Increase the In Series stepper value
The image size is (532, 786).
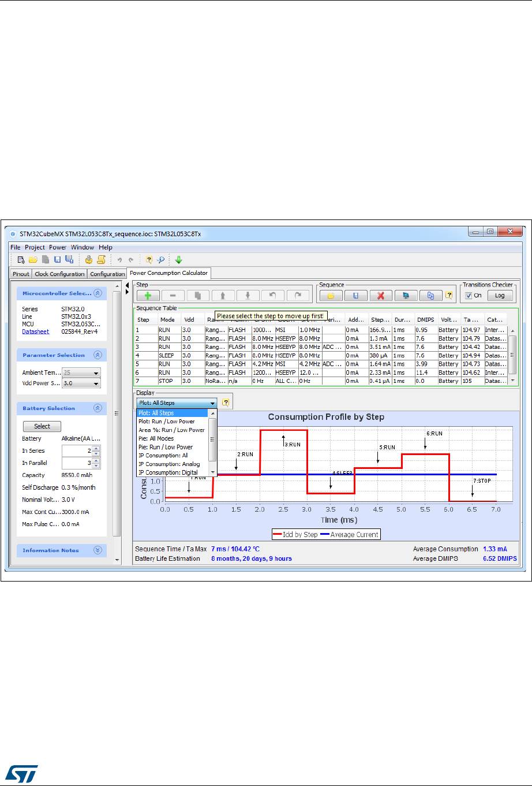pyautogui.click(x=96, y=448)
